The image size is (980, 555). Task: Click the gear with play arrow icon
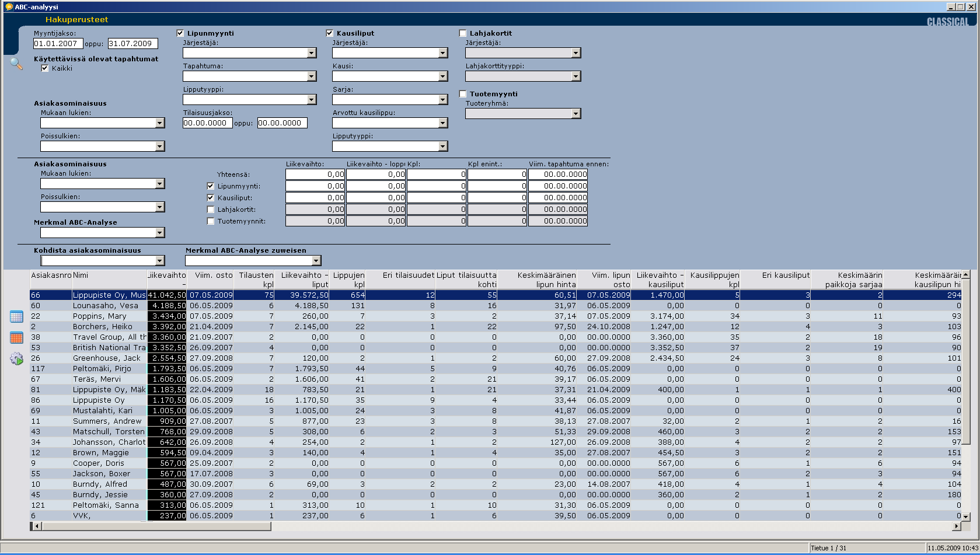16,359
